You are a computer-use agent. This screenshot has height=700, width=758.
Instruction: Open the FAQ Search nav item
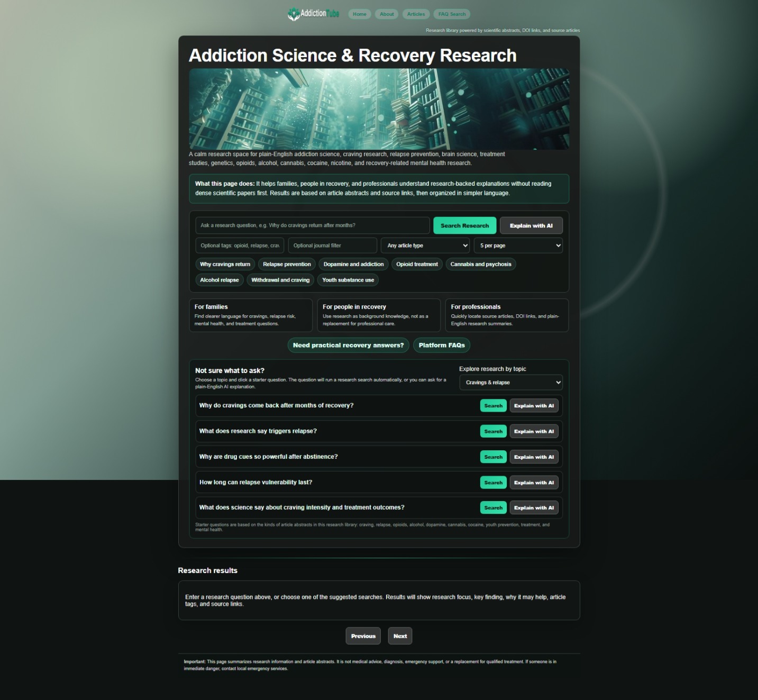452,14
